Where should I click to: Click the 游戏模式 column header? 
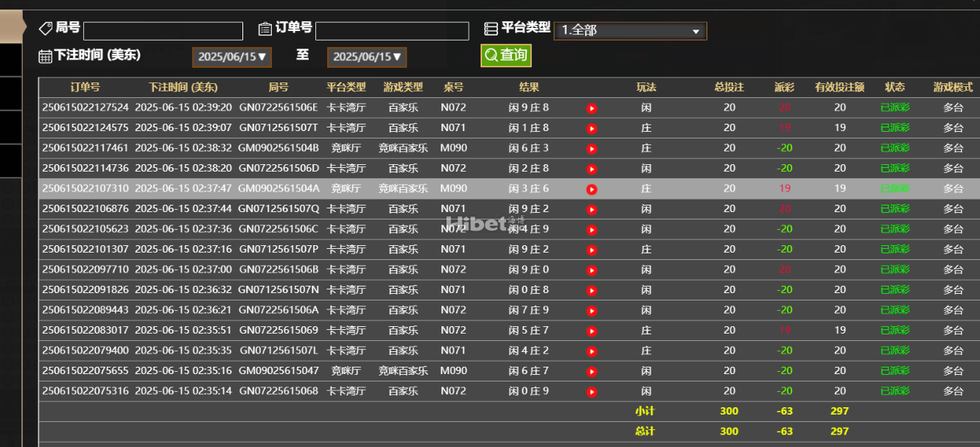tap(953, 87)
